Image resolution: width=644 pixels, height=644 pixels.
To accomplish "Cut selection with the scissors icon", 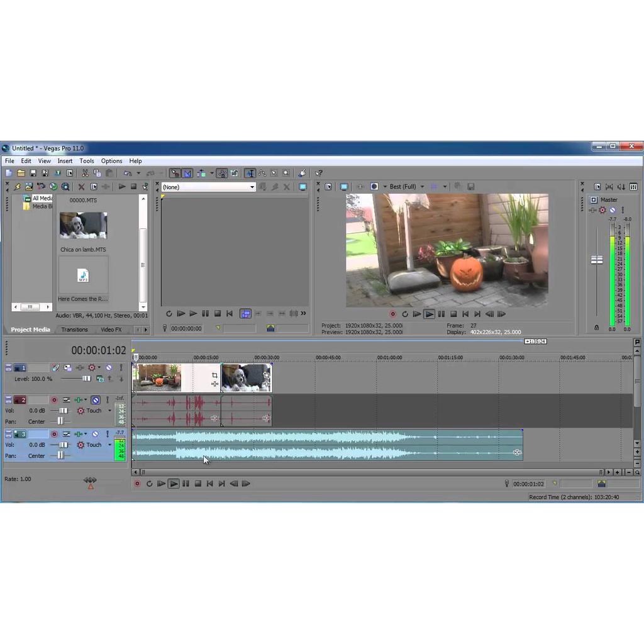I will (x=85, y=174).
